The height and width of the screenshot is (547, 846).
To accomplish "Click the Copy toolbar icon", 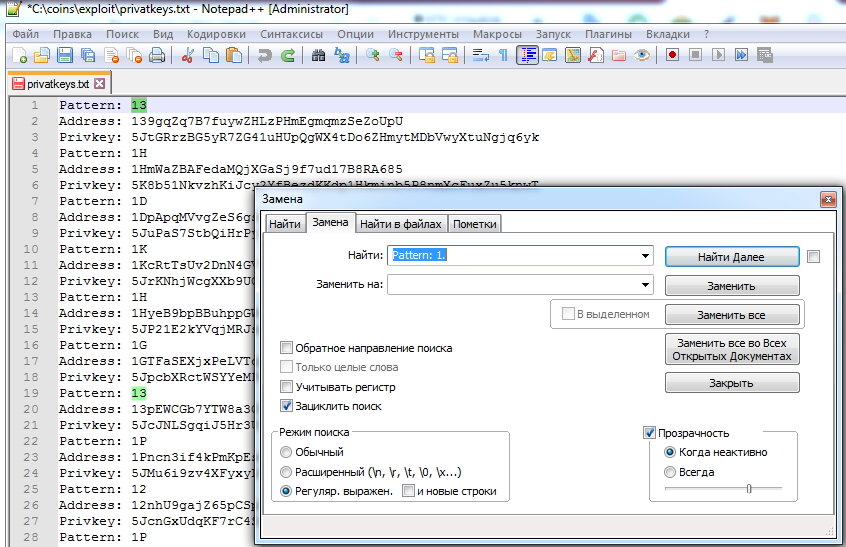I will [210, 55].
